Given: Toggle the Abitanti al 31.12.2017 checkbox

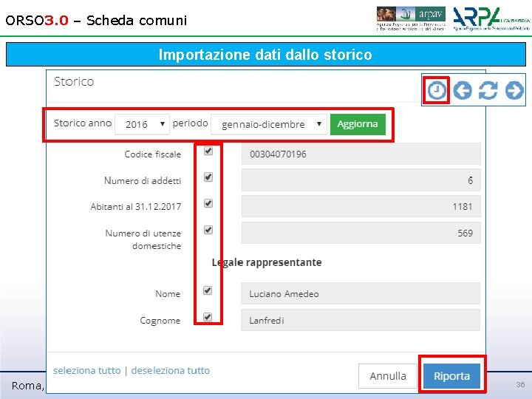Looking at the screenshot, I should (208, 203).
